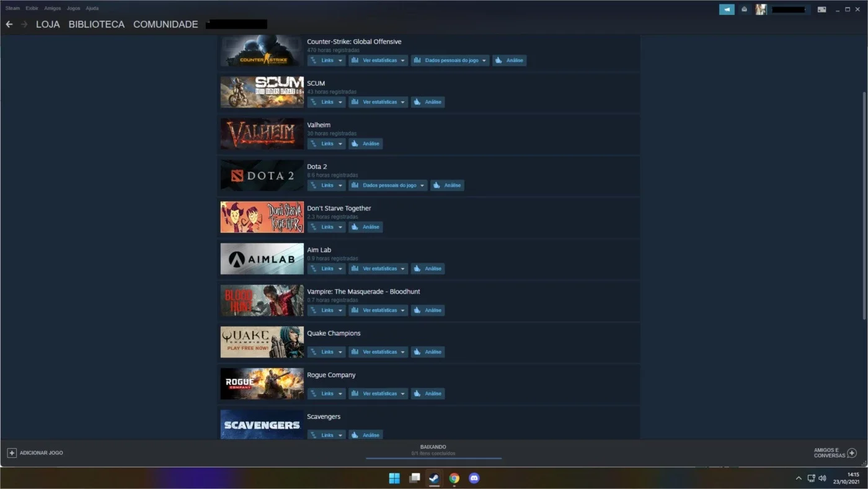Expand Dados pessoais do jogo for Counter-Strike
This screenshot has width=868, height=489.
tap(450, 60)
